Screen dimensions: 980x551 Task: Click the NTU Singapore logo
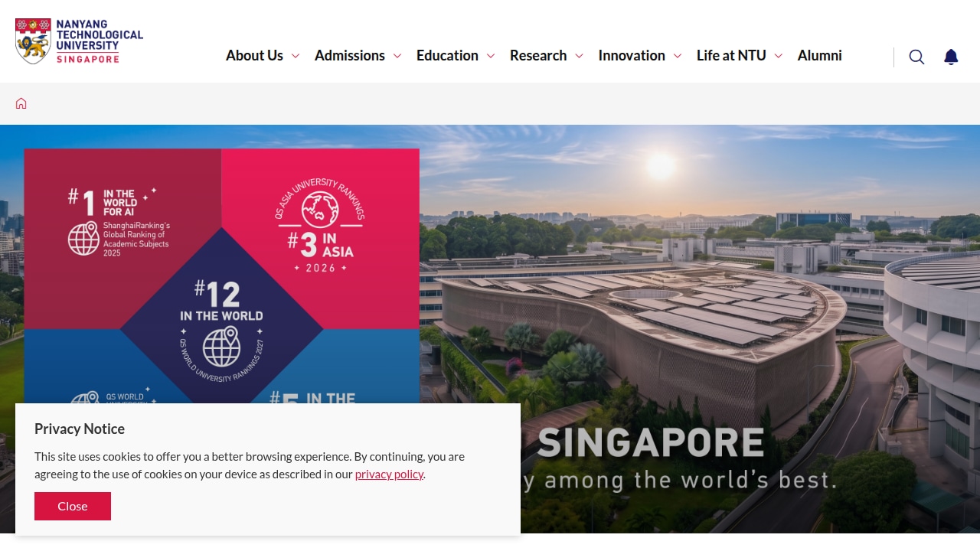(79, 41)
